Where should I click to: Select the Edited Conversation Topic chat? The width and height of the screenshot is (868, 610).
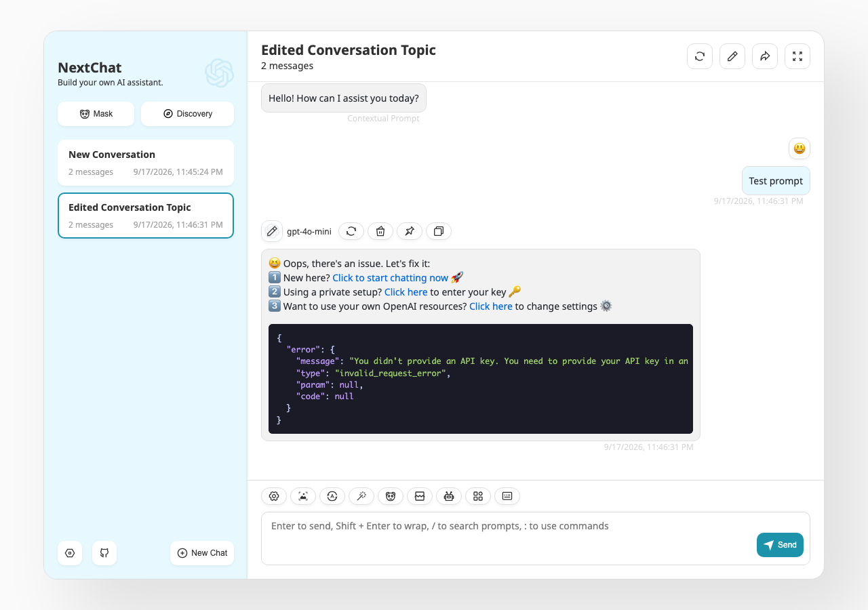point(146,216)
